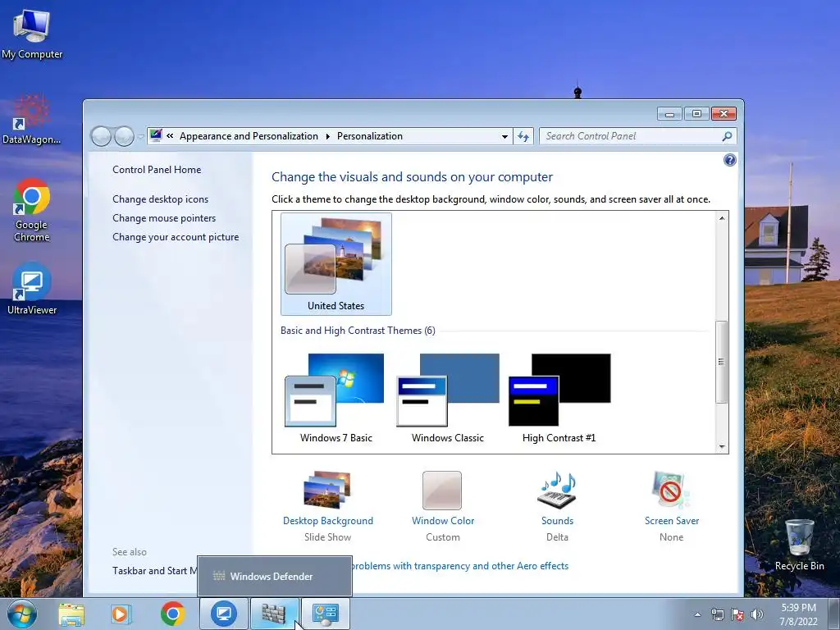
Task: Click Windows Defender in the taskbar preview
Action: [274, 577]
